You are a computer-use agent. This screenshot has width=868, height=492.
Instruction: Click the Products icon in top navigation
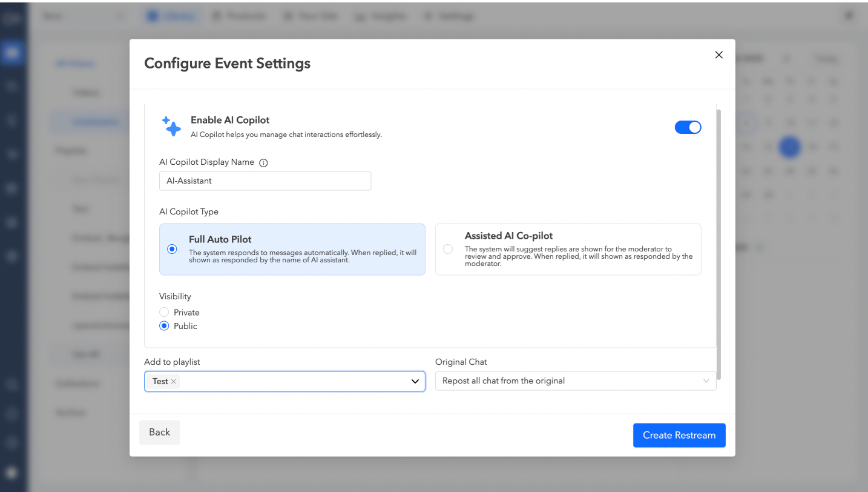pos(215,16)
